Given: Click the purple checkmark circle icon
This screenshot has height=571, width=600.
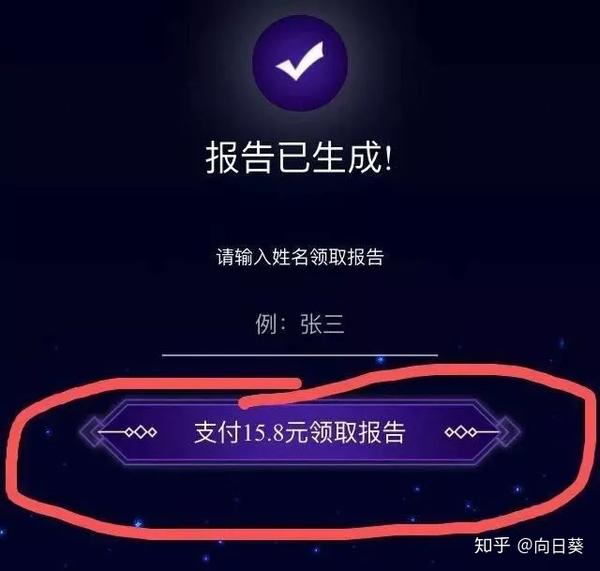Looking at the screenshot, I should 300,63.
